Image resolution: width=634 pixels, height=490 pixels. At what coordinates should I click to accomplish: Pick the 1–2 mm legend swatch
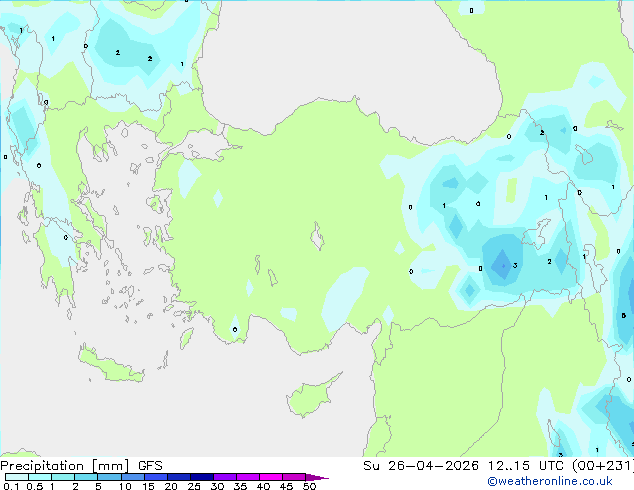coord(63,477)
